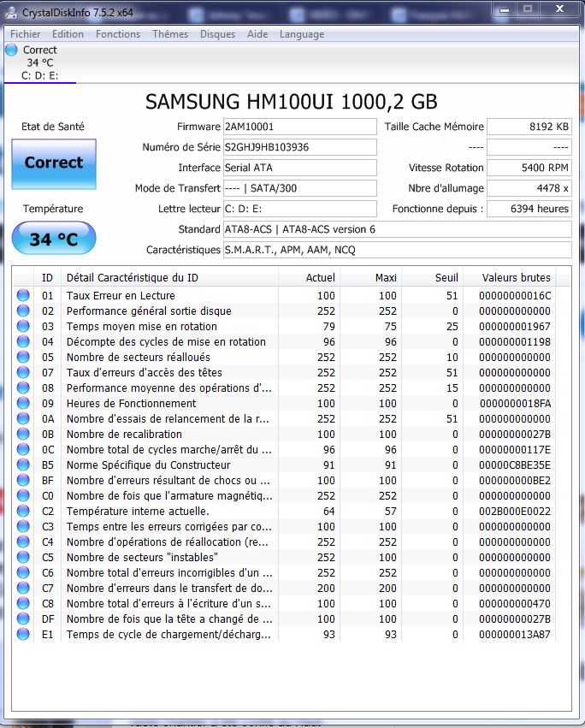Click the Valeurs brutes column header

tap(510, 278)
